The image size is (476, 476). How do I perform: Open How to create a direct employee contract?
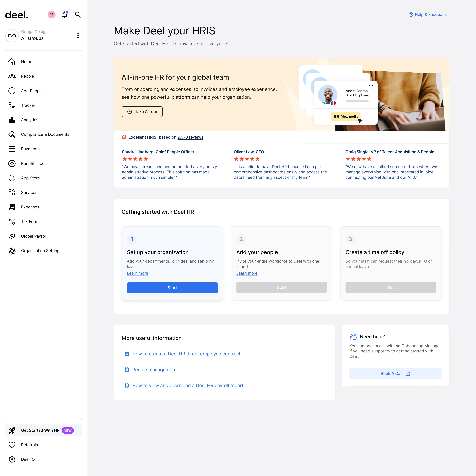tap(186, 354)
